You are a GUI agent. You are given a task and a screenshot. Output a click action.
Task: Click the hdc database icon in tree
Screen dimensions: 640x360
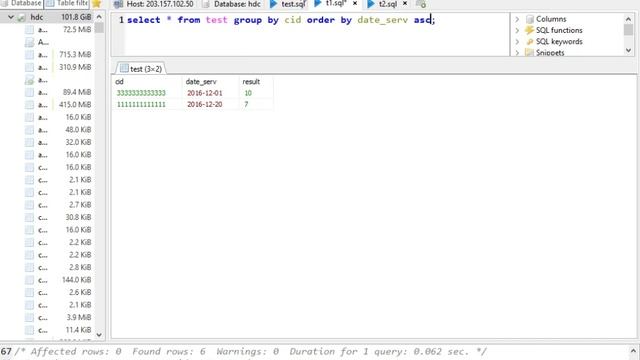pyautogui.click(x=22, y=17)
